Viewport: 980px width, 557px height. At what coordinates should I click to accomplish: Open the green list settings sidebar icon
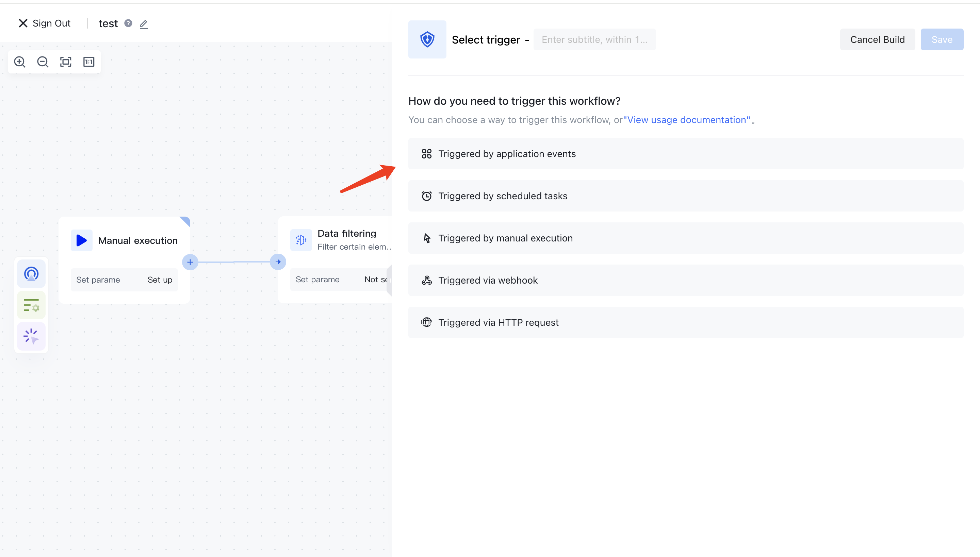pos(31,305)
